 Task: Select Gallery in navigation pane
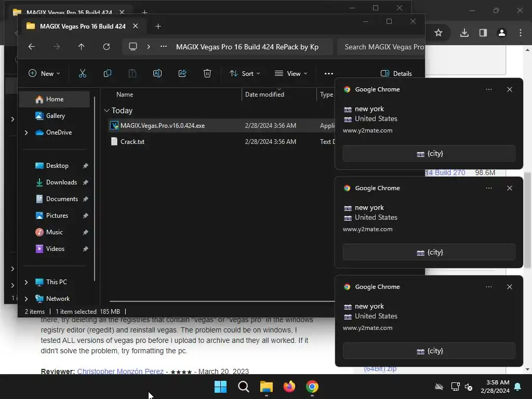(54, 116)
